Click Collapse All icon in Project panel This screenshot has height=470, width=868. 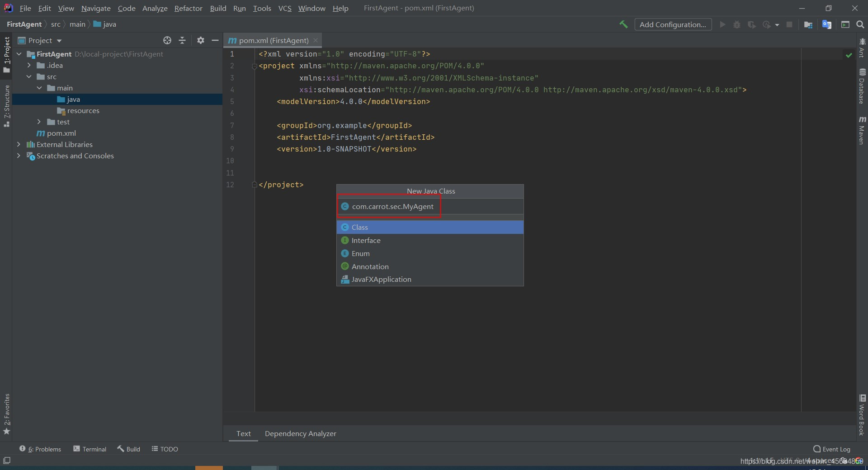coord(182,40)
